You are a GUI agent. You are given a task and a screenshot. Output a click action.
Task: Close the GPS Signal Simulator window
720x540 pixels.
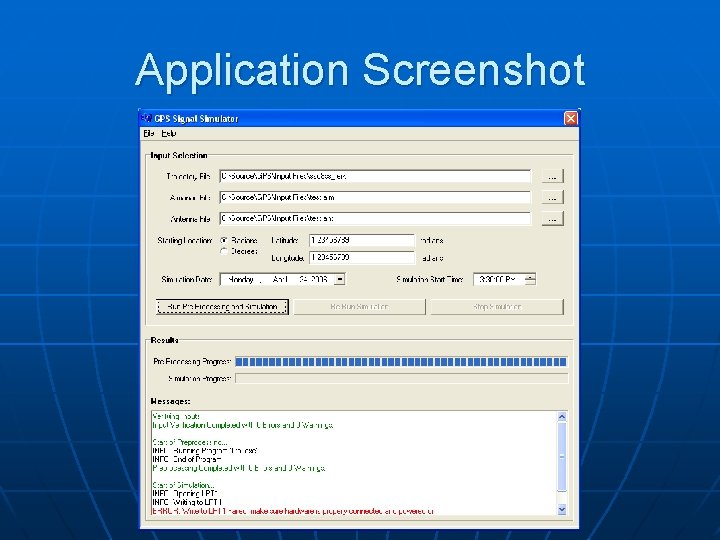point(571,118)
